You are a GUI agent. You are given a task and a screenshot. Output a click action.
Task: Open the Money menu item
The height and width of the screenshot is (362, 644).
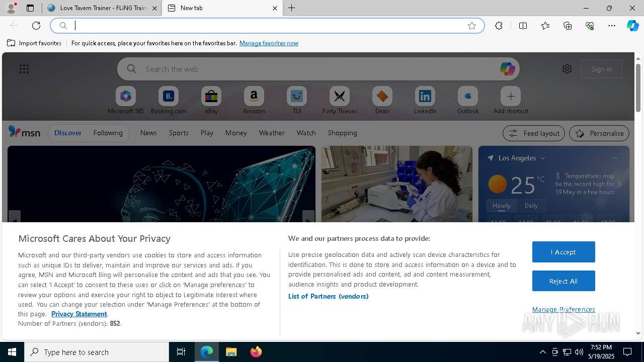pyautogui.click(x=236, y=133)
